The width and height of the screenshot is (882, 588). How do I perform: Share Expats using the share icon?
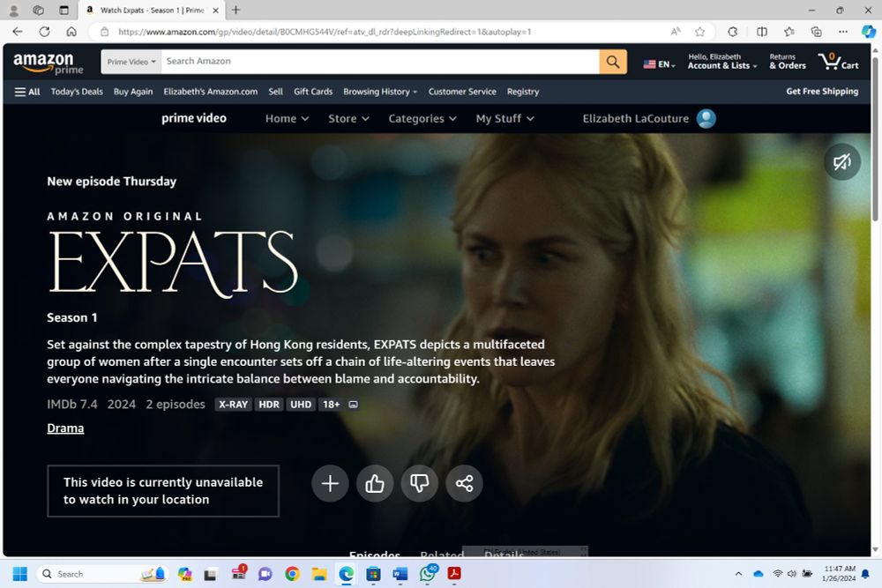point(464,483)
